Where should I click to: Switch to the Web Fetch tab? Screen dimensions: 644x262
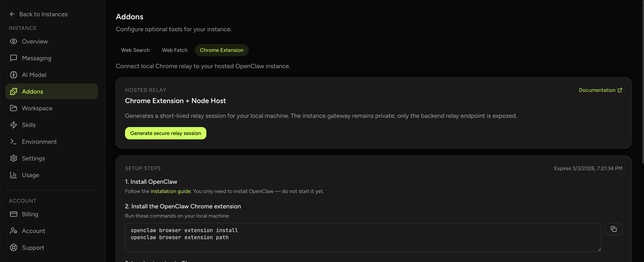pyautogui.click(x=175, y=50)
